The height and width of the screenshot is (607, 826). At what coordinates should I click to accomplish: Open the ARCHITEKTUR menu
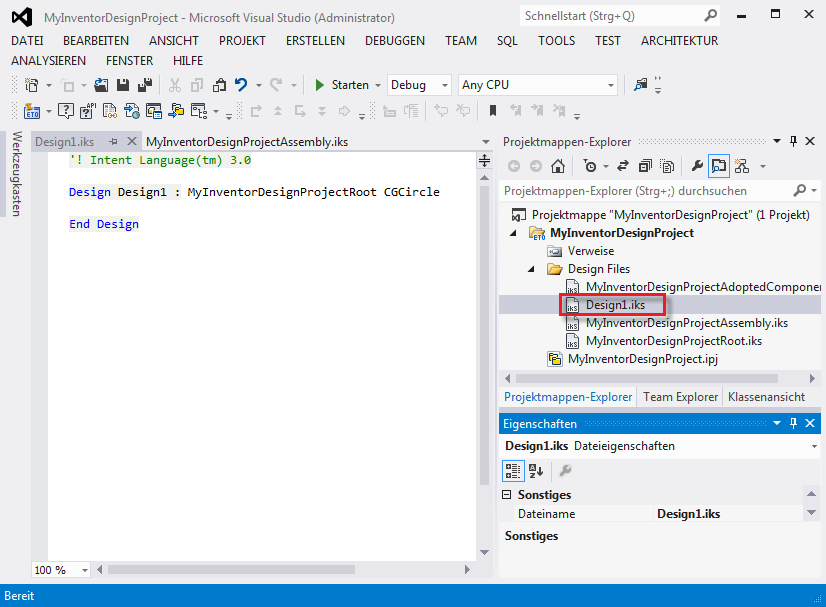679,41
